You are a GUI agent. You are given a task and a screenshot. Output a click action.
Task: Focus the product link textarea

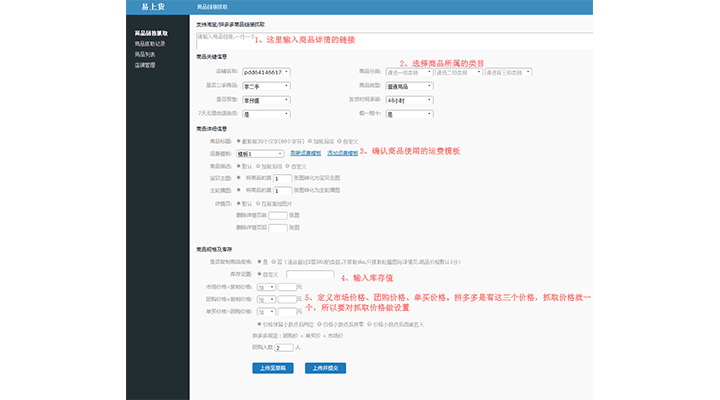394,40
